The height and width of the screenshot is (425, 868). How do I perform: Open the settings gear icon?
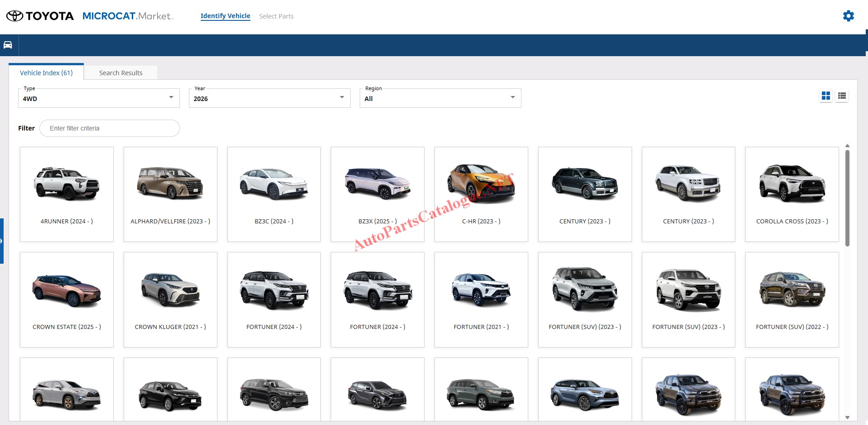point(848,16)
